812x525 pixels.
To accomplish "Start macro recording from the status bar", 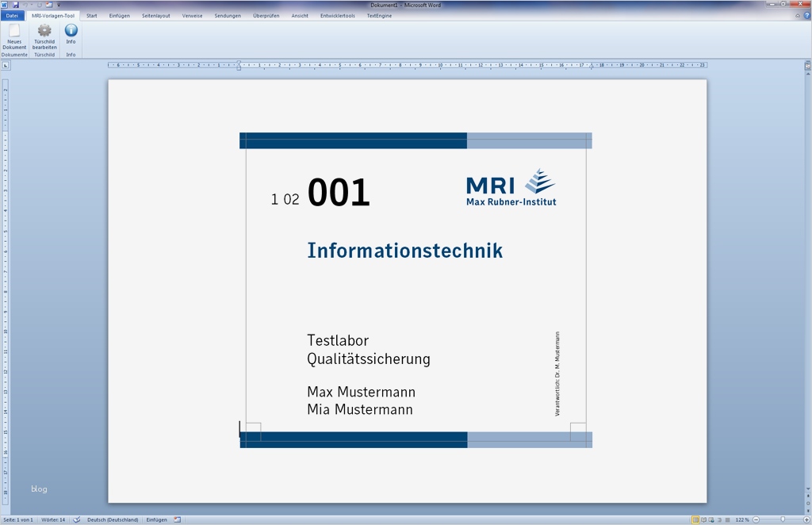I will point(177,519).
